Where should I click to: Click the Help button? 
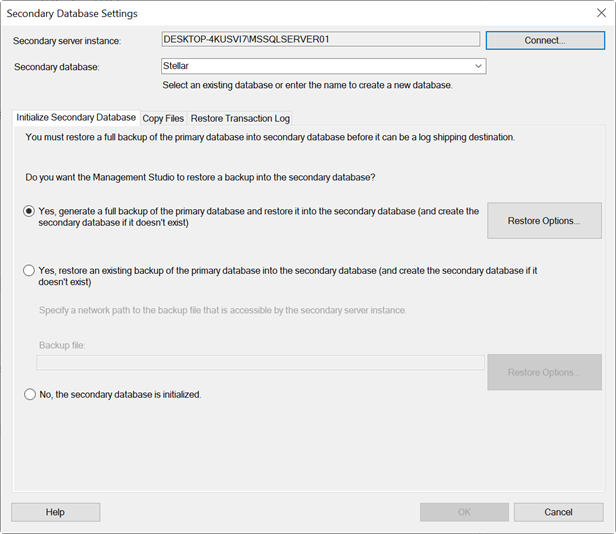55,512
